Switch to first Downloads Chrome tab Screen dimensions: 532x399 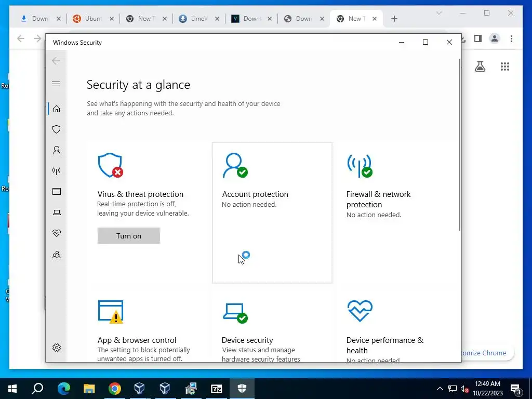click(40, 19)
